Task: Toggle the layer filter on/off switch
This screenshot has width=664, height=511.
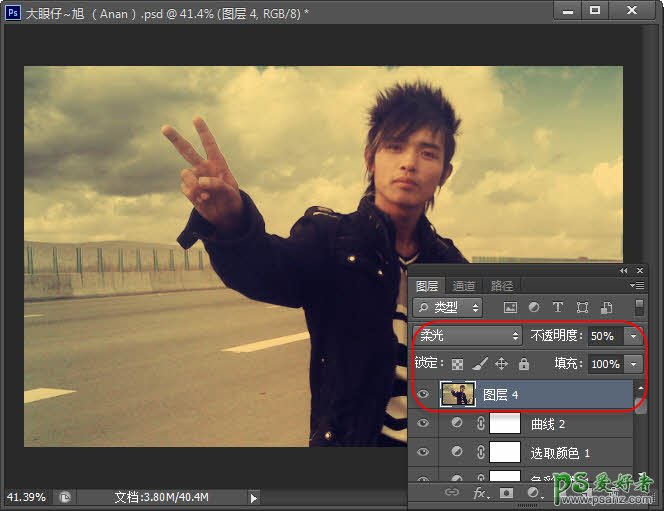Action: (639, 308)
